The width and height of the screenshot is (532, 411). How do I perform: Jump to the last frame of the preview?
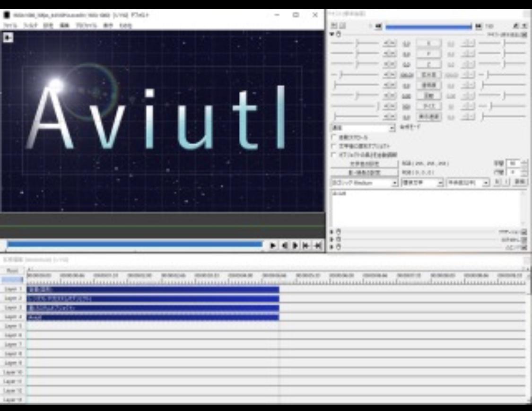coord(318,245)
